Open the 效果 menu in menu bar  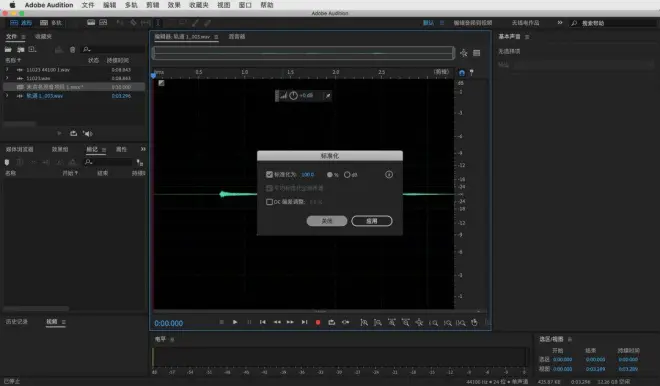pos(174,5)
